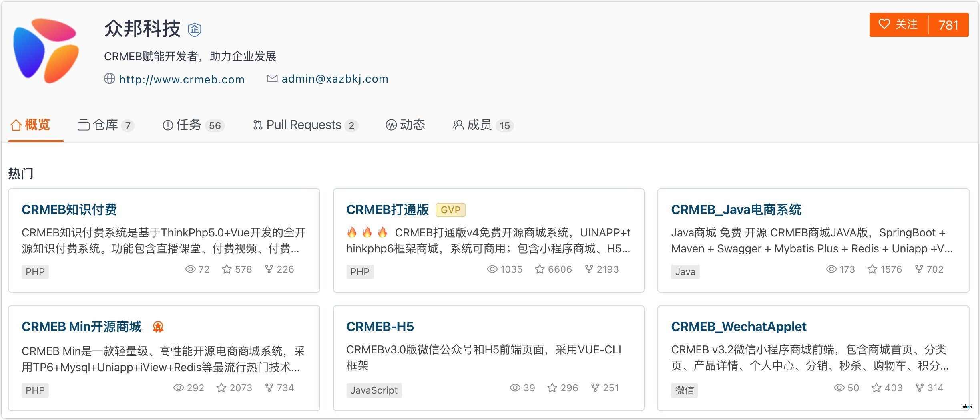Image resolution: width=980 pixels, height=420 pixels.
Task: Click the 7 count badge on 仓库 tab
Action: click(x=128, y=126)
